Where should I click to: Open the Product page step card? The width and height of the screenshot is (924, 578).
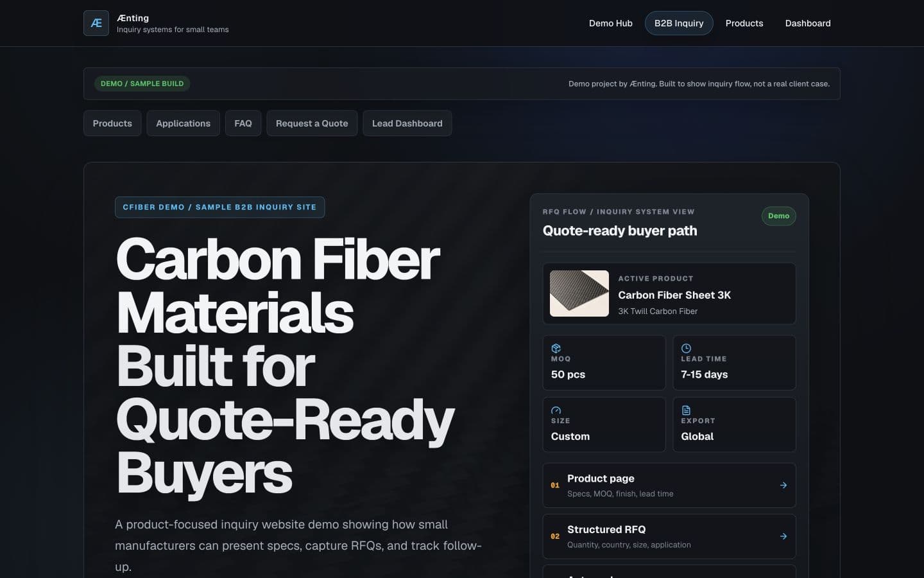[x=669, y=486]
